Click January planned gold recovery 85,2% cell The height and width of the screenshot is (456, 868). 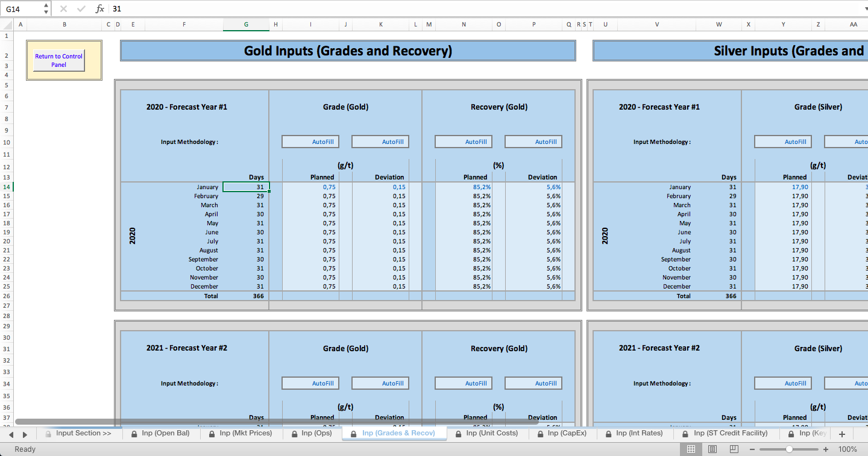click(464, 187)
